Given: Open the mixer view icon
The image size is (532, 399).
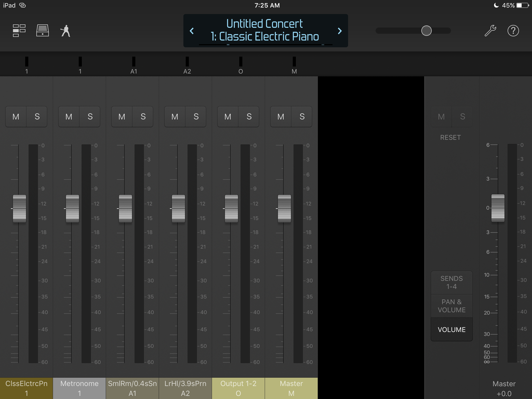Looking at the screenshot, I should [x=19, y=31].
